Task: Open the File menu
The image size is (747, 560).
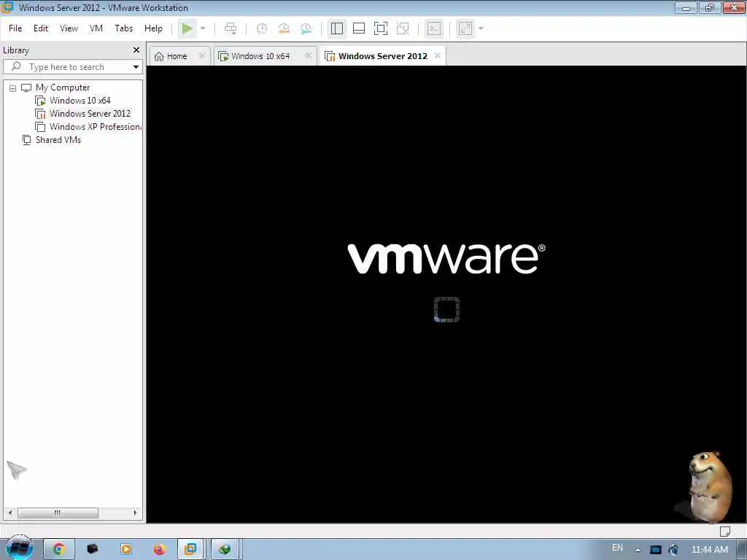Action: pyautogui.click(x=15, y=28)
